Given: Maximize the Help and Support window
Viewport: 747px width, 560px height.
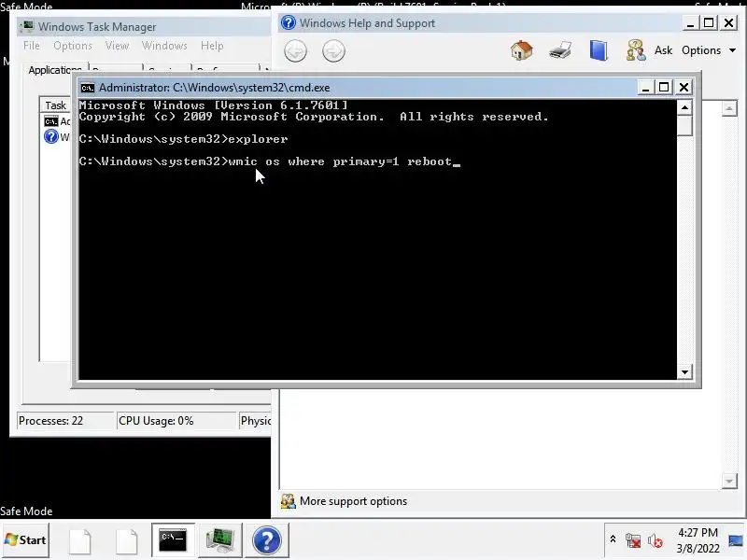Looking at the screenshot, I should [709, 22].
